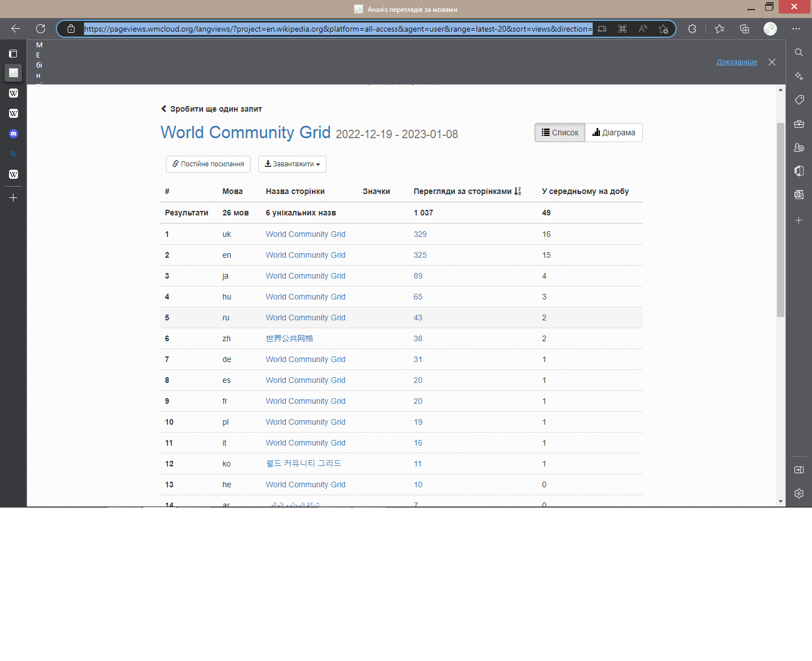
Task: Select the active pageviews vertical tab
Action: (14, 73)
